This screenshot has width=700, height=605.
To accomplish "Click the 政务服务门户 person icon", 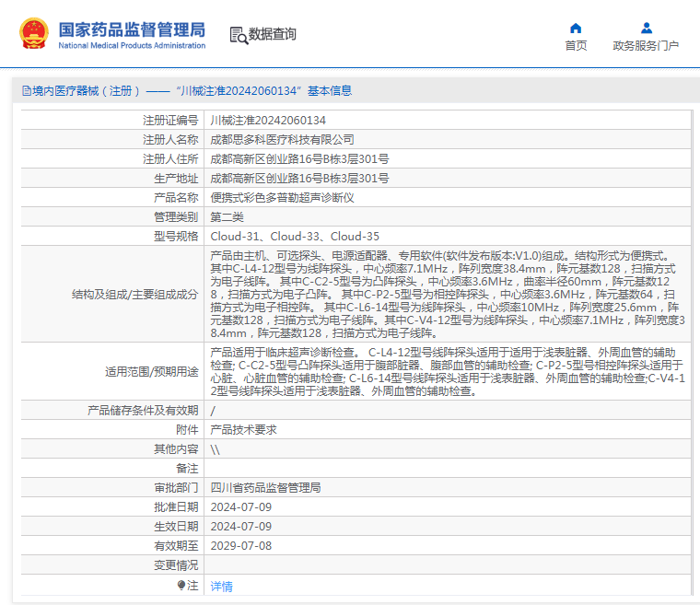I will coord(646,28).
